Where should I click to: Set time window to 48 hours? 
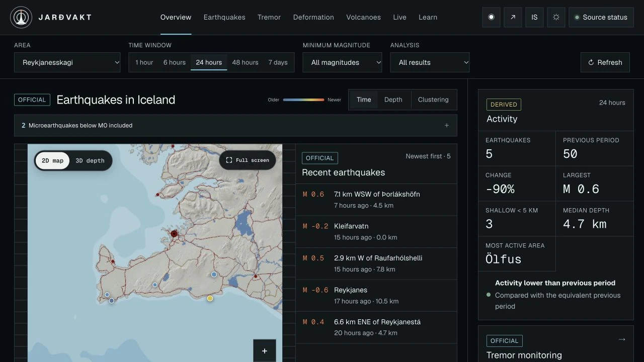(245, 62)
